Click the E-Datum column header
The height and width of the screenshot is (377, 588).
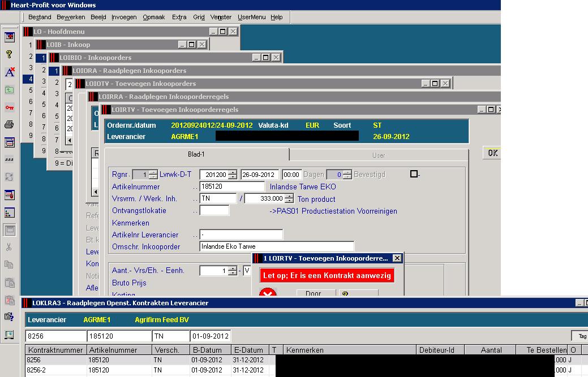tap(250, 350)
